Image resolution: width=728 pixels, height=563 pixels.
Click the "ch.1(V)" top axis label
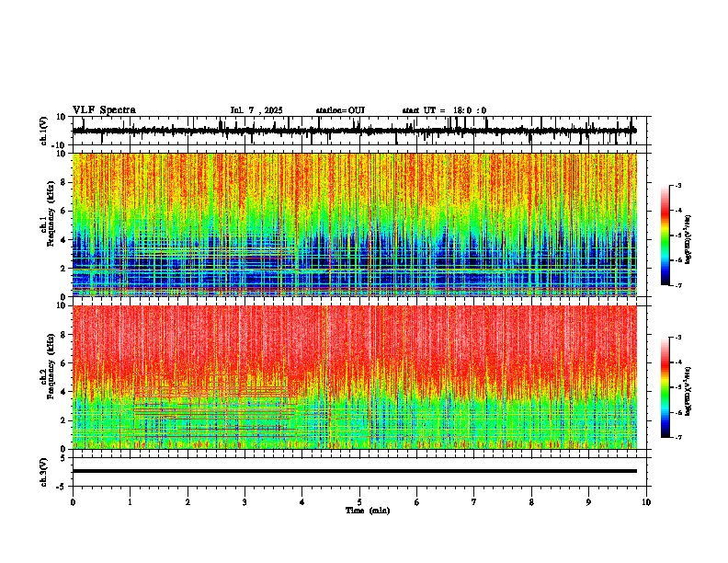click(x=44, y=131)
